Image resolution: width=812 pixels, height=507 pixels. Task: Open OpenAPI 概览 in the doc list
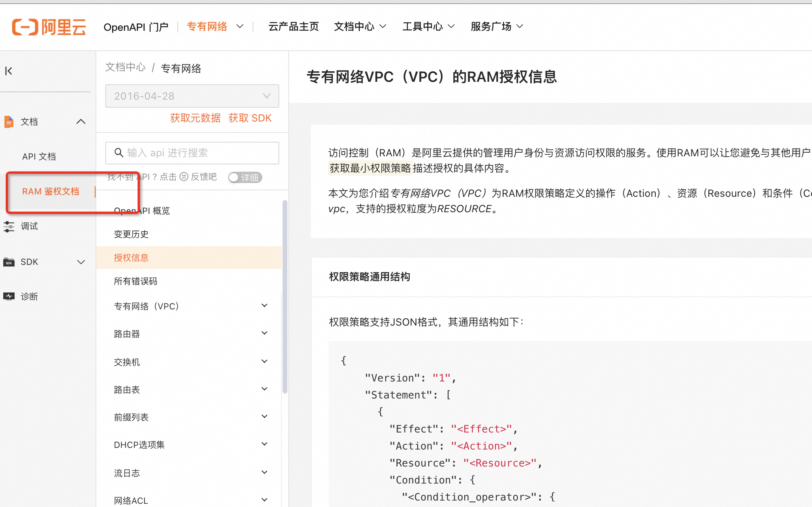[x=142, y=211]
